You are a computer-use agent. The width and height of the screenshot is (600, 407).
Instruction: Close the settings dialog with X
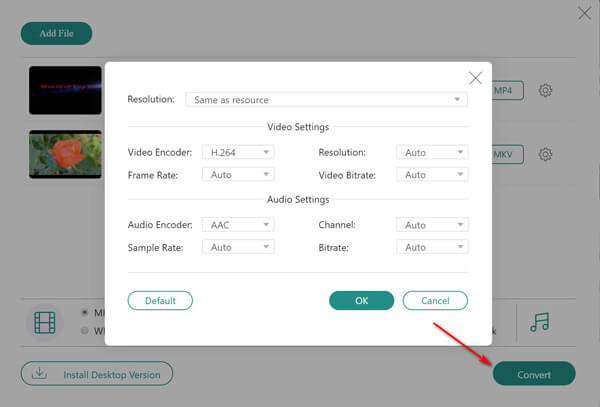[x=475, y=77]
